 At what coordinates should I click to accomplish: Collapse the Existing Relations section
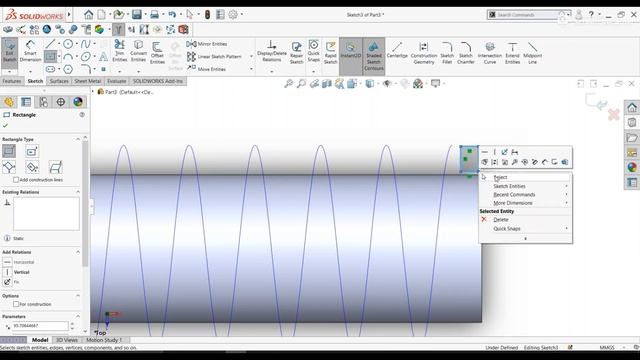(78, 192)
